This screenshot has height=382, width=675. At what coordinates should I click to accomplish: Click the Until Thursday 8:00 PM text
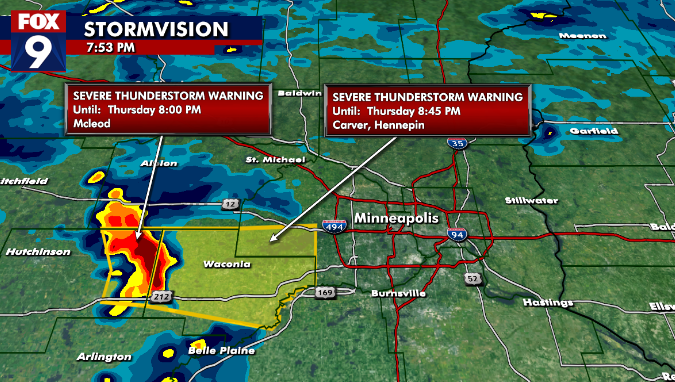coord(137,109)
